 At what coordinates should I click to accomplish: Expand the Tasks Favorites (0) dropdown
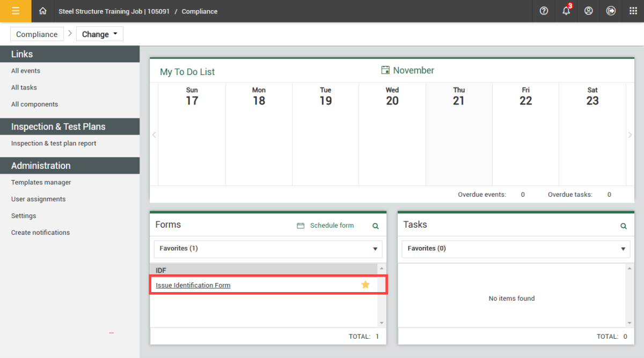[x=516, y=249]
